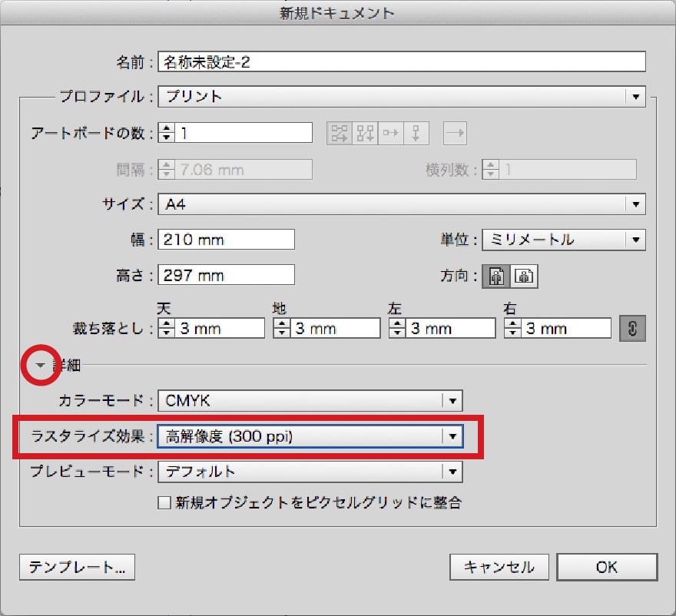Click the grid by row artboard icon
The image size is (676, 616).
coord(339,133)
